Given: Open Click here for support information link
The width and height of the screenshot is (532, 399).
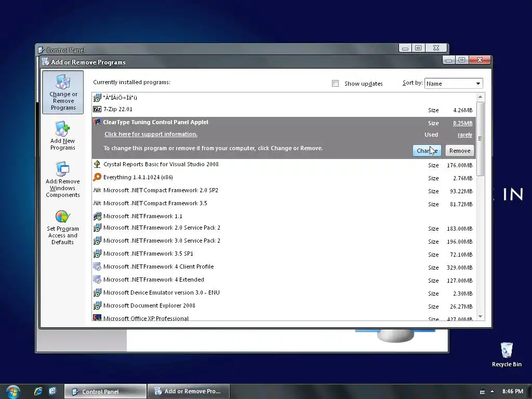Looking at the screenshot, I should point(151,134).
